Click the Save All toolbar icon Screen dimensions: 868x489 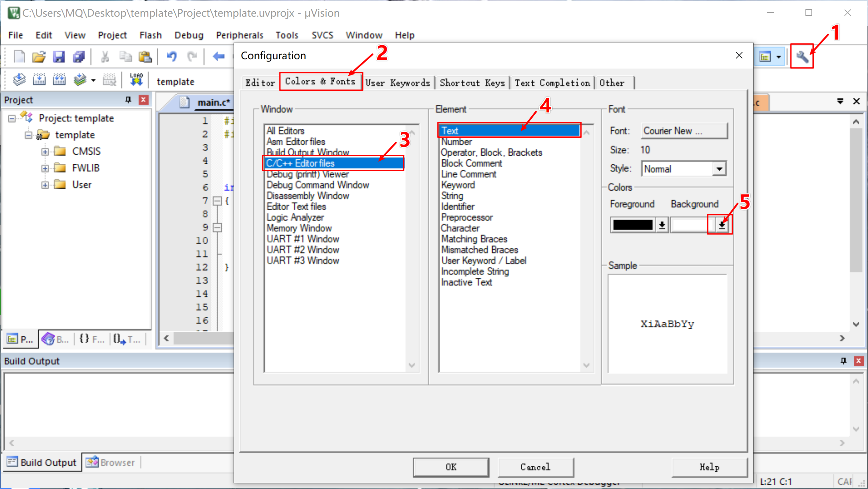(79, 57)
